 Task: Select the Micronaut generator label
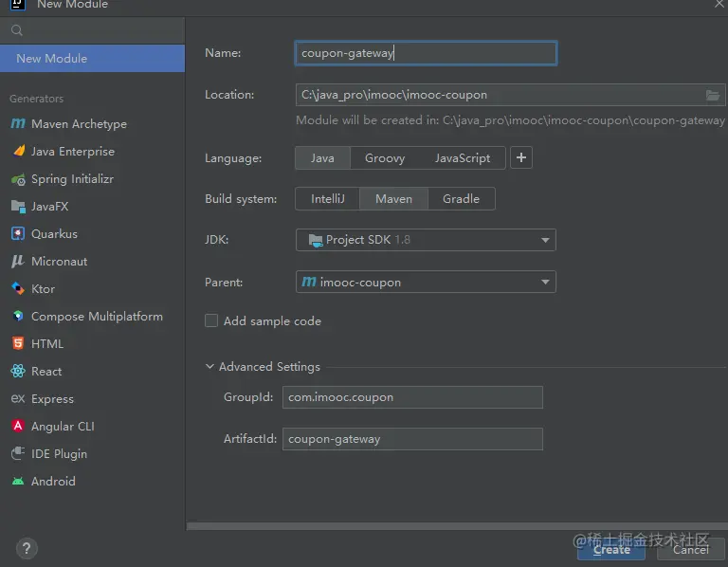(x=59, y=262)
